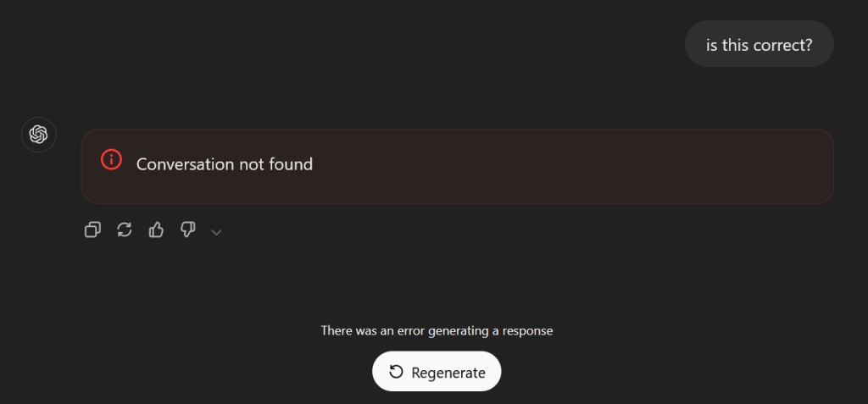The image size is (868, 404).
Task: Expand the chevron next to thumbs down
Action: pos(216,232)
